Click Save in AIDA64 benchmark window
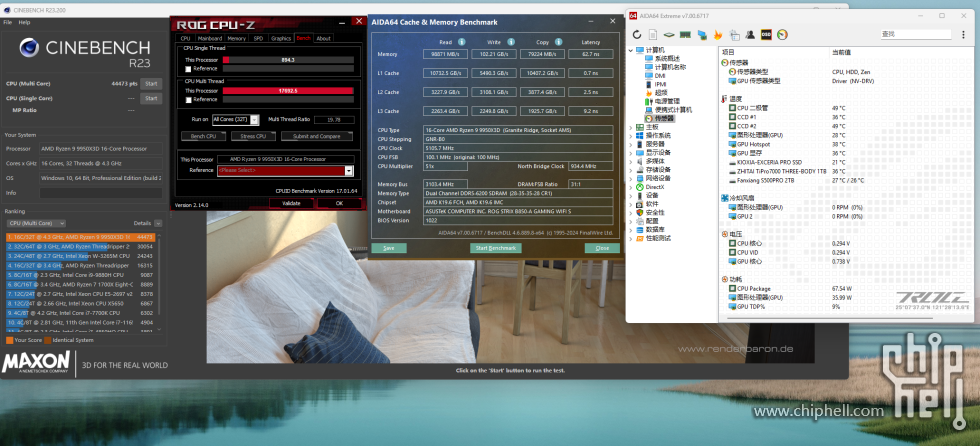The height and width of the screenshot is (446, 980). (x=389, y=248)
